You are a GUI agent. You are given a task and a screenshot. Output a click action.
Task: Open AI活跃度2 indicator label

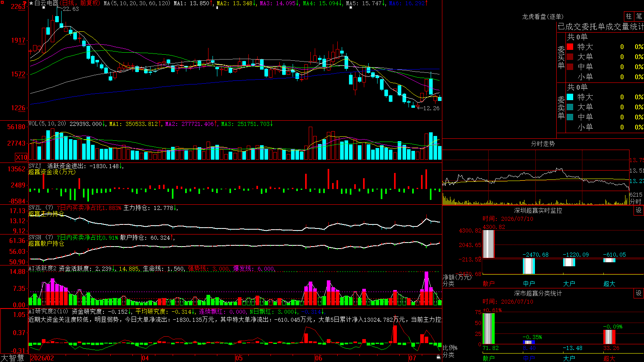click(x=42, y=268)
